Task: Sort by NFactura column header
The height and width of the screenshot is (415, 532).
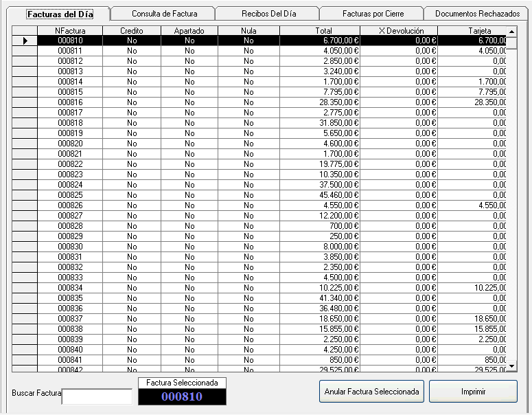Action: [x=70, y=31]
